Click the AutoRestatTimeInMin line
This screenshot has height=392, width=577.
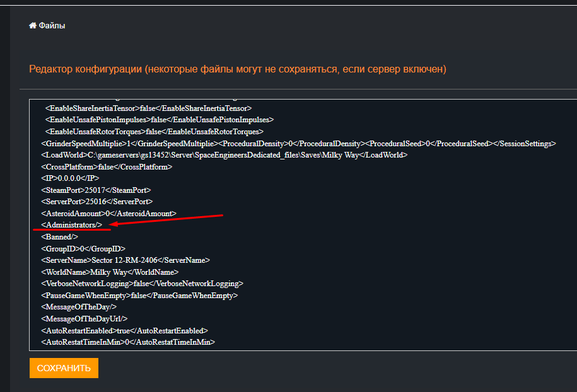pyautogui.click(x=128, y=342)
